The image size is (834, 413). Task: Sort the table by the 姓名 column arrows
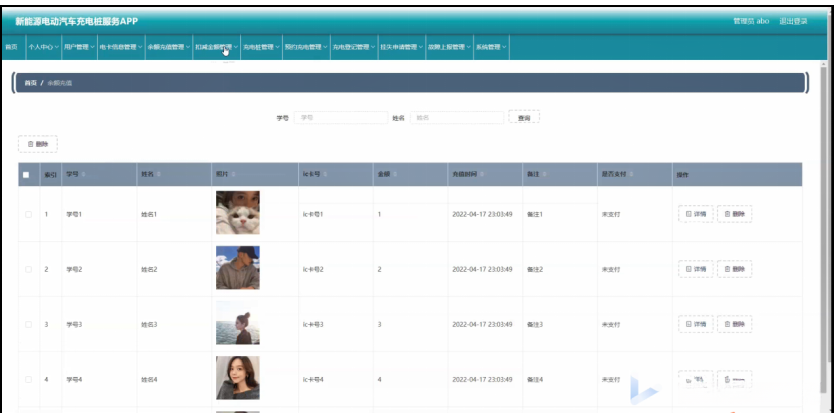pyautogui.click(x=159, y=175)
